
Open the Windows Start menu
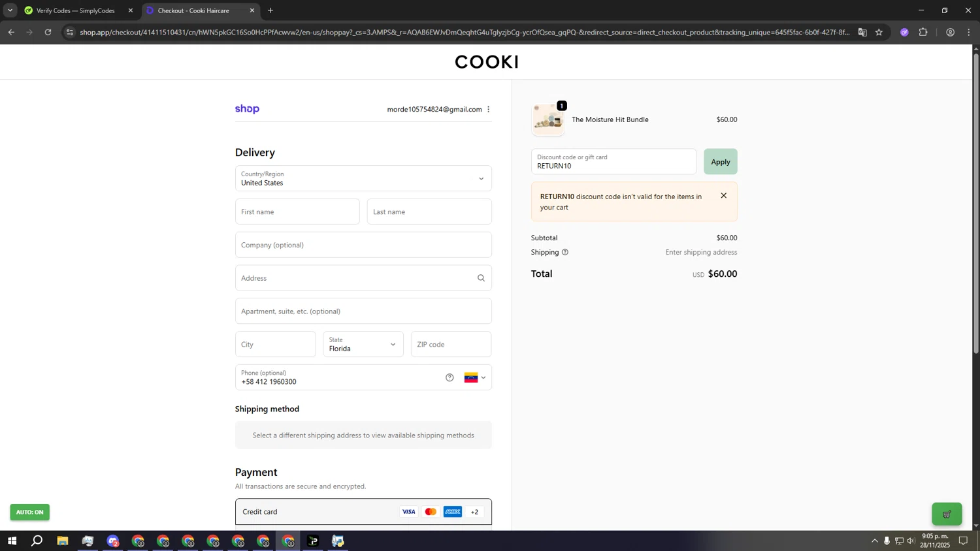click(x=12, y=541)
